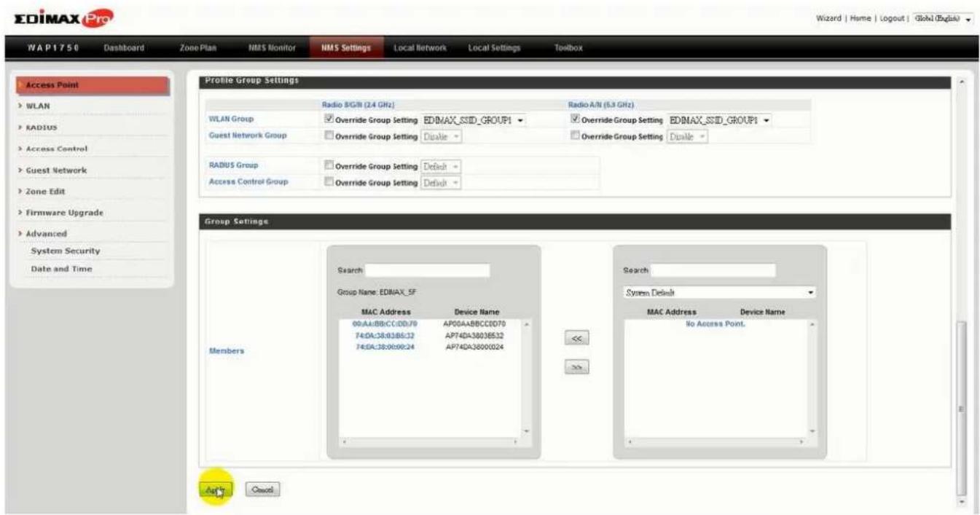Click the Cancel button
Image resolution: width=980 pixels, height=515 pixels.
[x=262, y=490]
